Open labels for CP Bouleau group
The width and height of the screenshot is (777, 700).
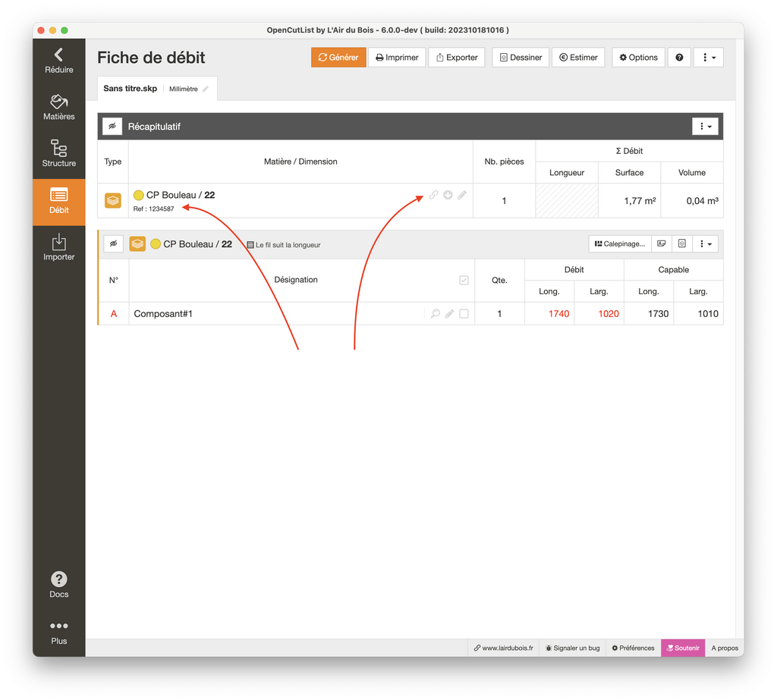(x=662, y=243)
